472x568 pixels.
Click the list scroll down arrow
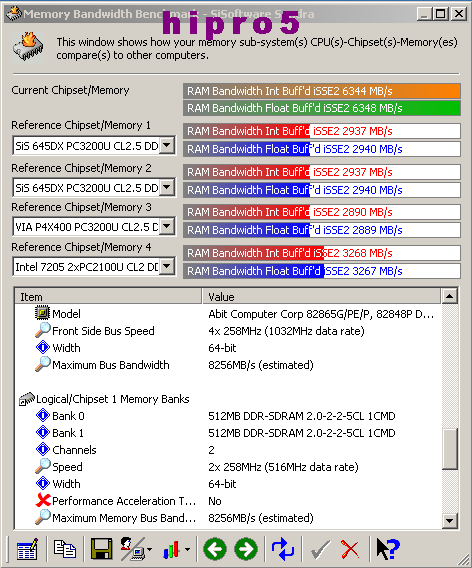click(x=450, y=521)
